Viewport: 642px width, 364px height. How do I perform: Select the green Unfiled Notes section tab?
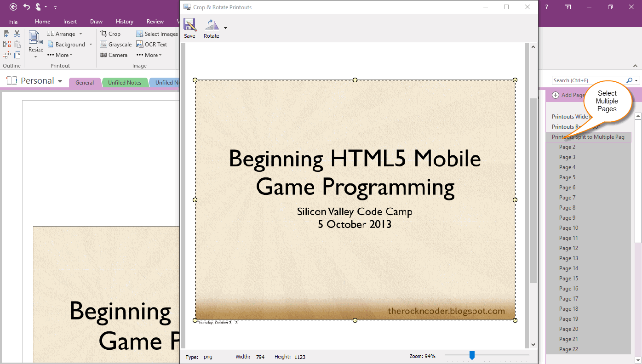pyautogui.click(x=125, y=83)
